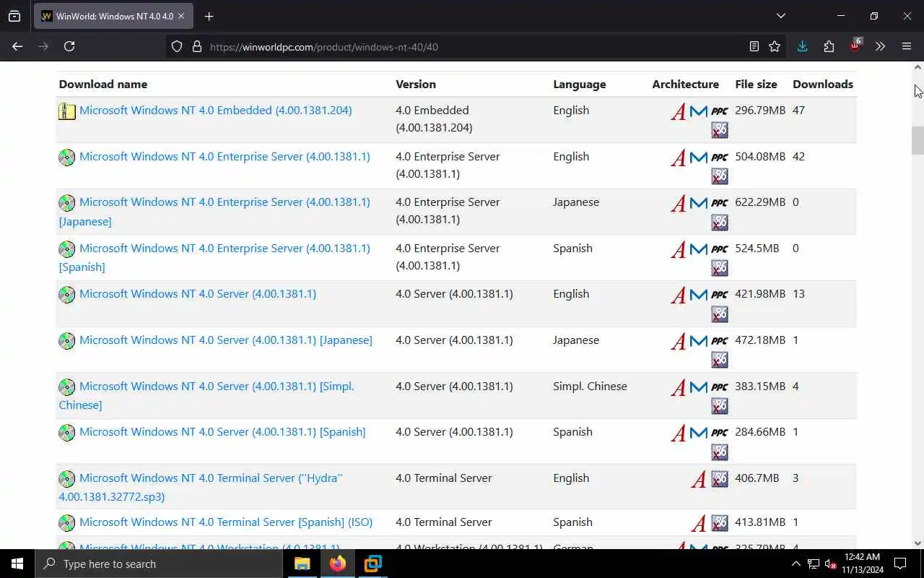This screenshot has width=924, height=578.
Task: Click the File size column header
Action: (756, 85)
